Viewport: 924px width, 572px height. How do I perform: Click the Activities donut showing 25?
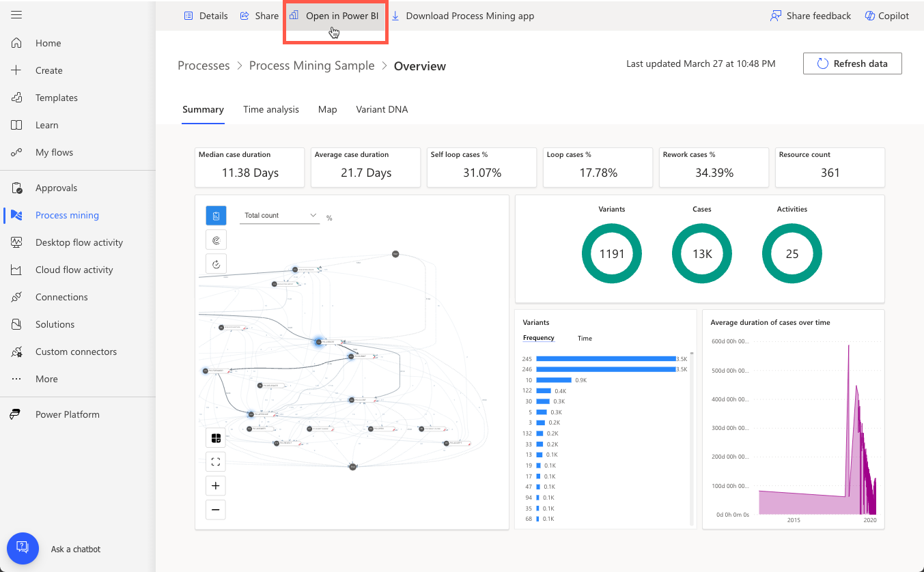[x=792, y=254]
